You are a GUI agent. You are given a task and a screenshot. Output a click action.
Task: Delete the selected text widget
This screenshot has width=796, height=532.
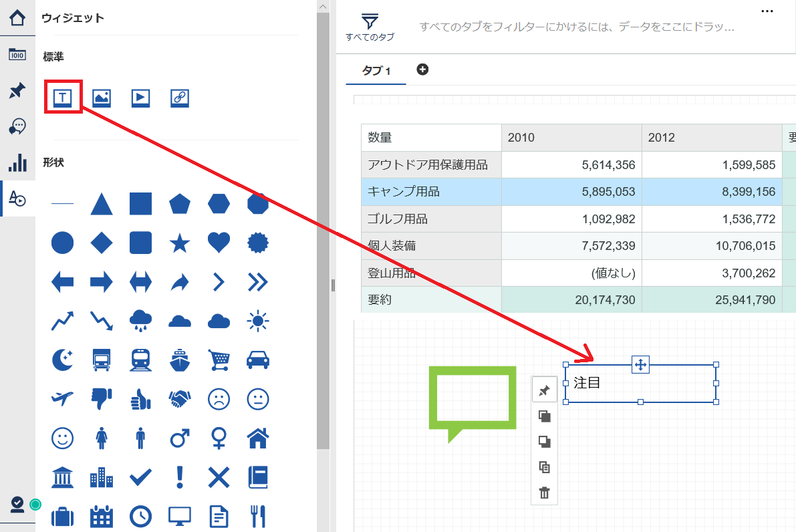544,493
